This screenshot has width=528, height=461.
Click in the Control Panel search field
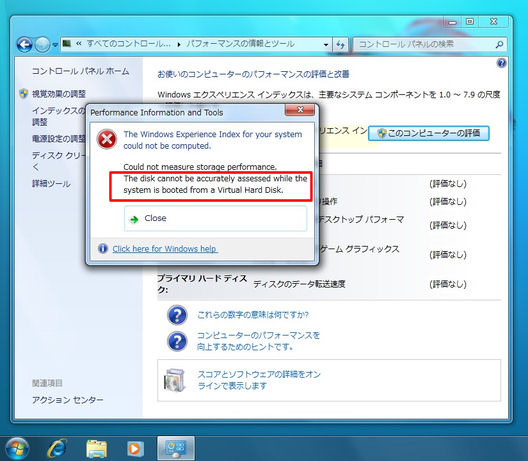point(424,44)
